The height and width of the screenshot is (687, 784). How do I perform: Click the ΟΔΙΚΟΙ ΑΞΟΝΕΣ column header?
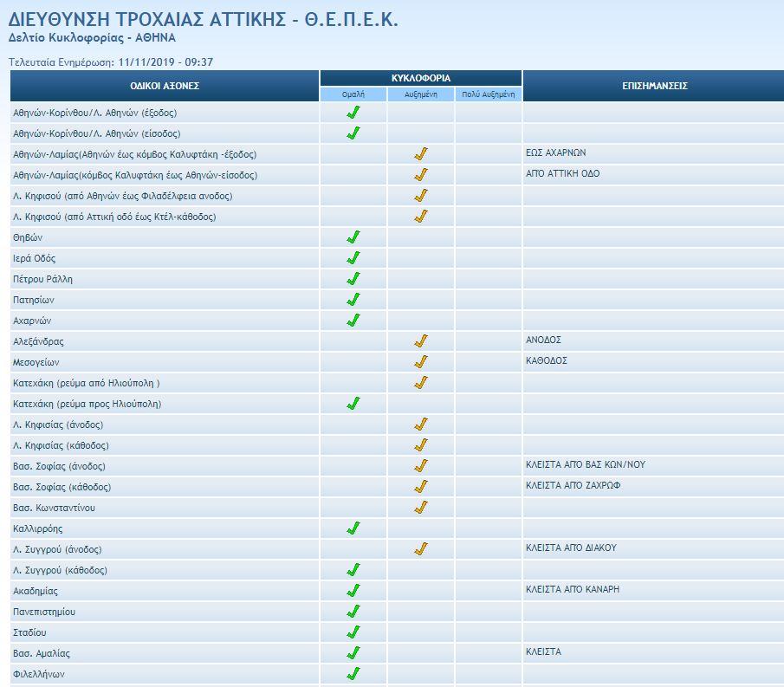pyautogui.click(x=165, y=86)
